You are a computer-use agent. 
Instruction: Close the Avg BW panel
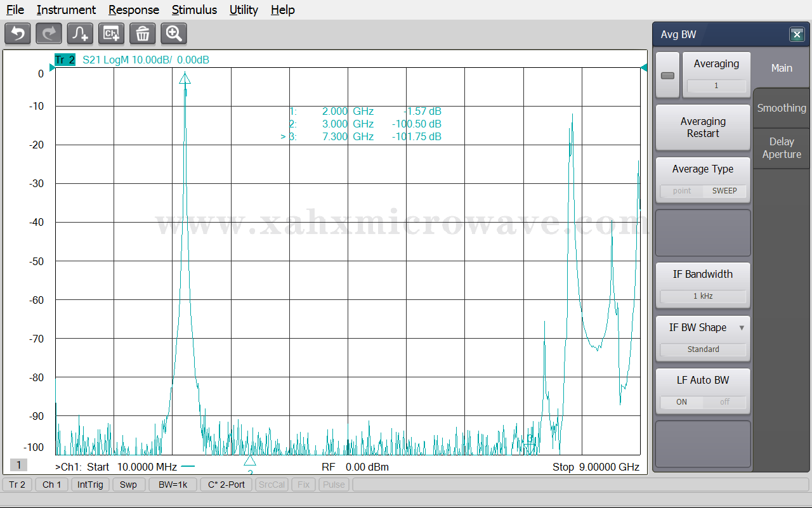point(797,35)
